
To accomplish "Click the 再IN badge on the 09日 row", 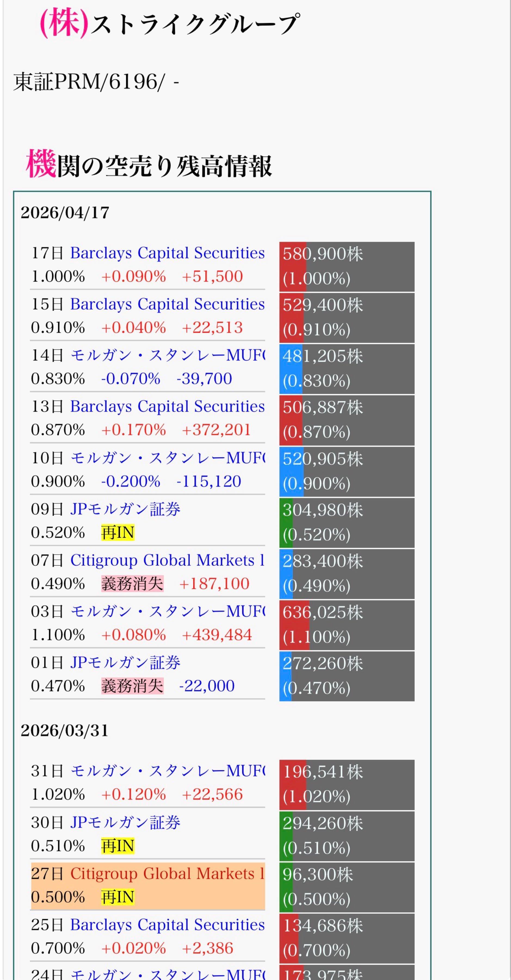I will 118,533.
